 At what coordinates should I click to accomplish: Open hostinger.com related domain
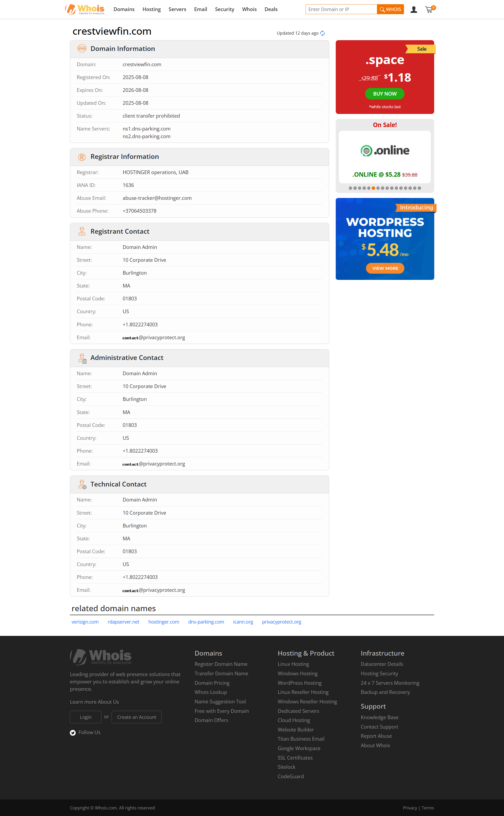pos(164,622)
